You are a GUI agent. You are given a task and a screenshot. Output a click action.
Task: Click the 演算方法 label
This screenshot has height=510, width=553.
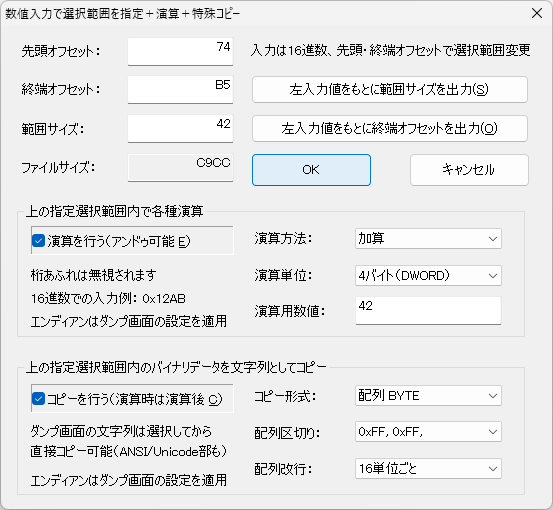click(283, 239)
